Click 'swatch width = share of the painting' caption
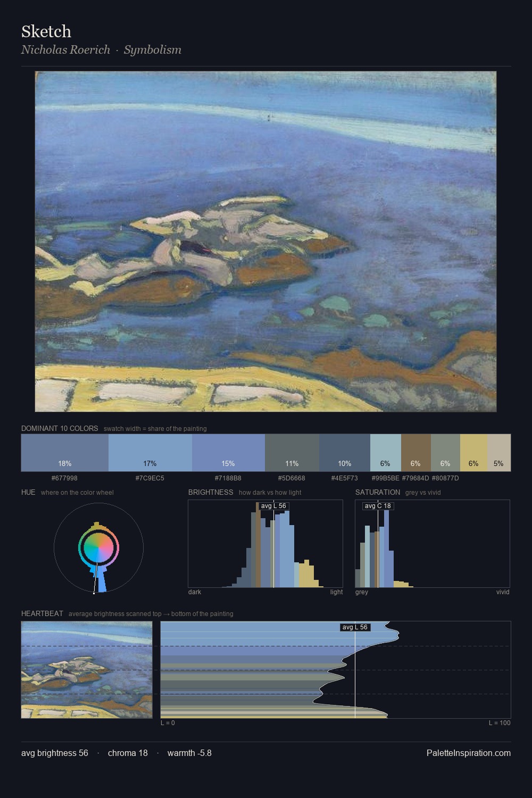 pyautogui.click(x=155, y=429)
